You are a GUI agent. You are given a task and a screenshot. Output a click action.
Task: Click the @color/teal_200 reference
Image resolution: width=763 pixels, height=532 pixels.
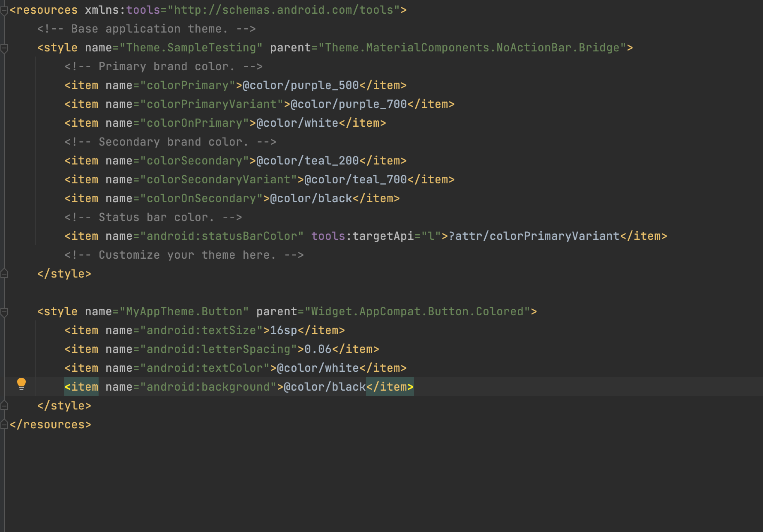tap(308, 161)
